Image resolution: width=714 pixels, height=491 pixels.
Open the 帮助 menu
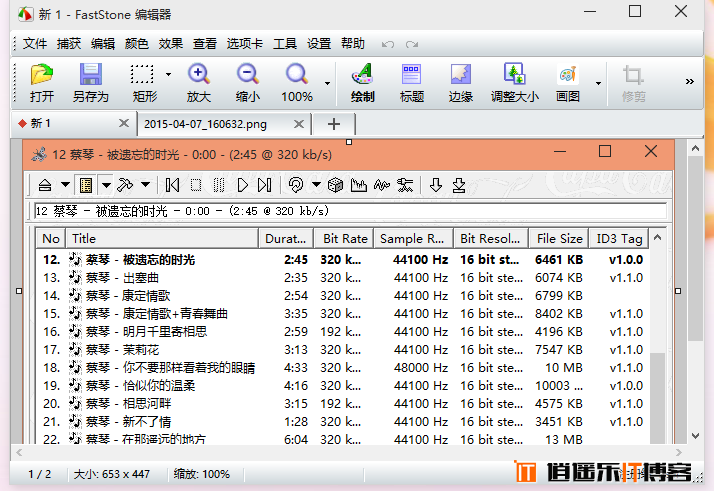[x=353, y=44]
